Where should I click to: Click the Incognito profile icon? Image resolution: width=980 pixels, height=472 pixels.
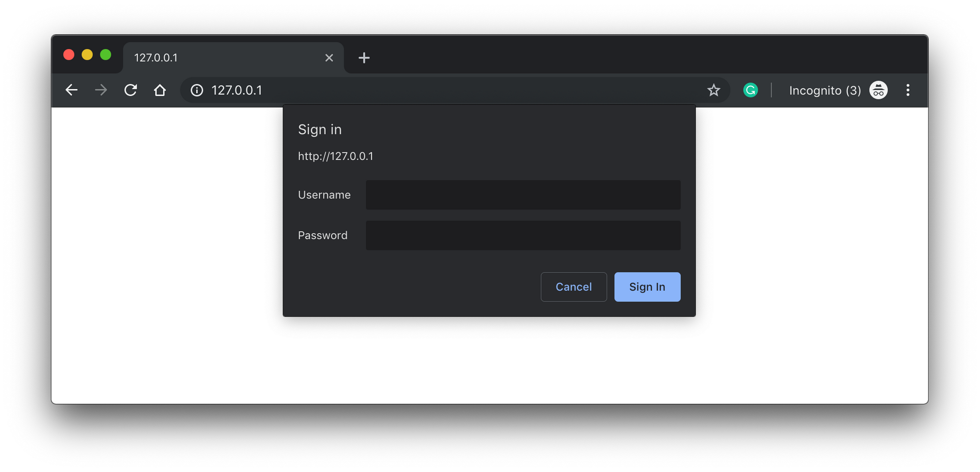click(878, 90)
